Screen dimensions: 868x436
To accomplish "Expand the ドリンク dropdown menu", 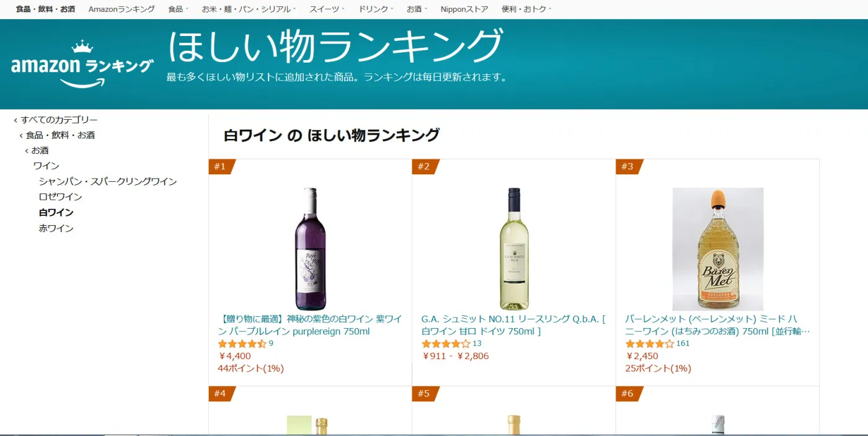I will [376, 9].
